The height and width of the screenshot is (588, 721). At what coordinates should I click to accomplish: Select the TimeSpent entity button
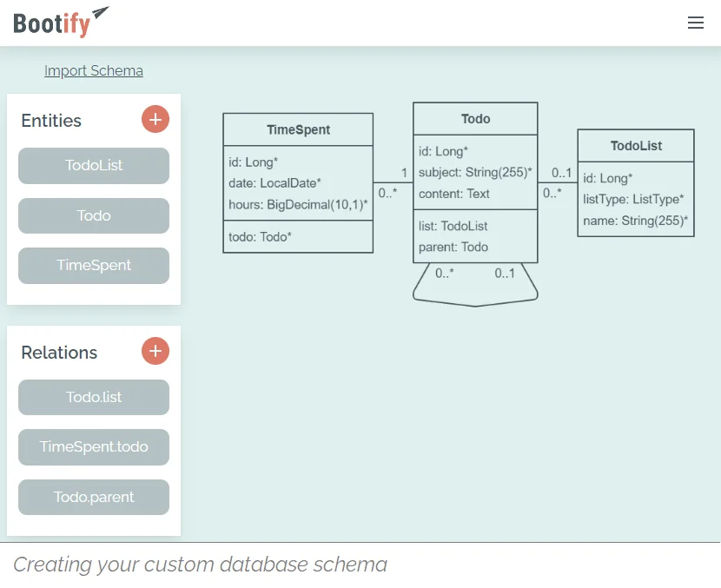point(94,265)
